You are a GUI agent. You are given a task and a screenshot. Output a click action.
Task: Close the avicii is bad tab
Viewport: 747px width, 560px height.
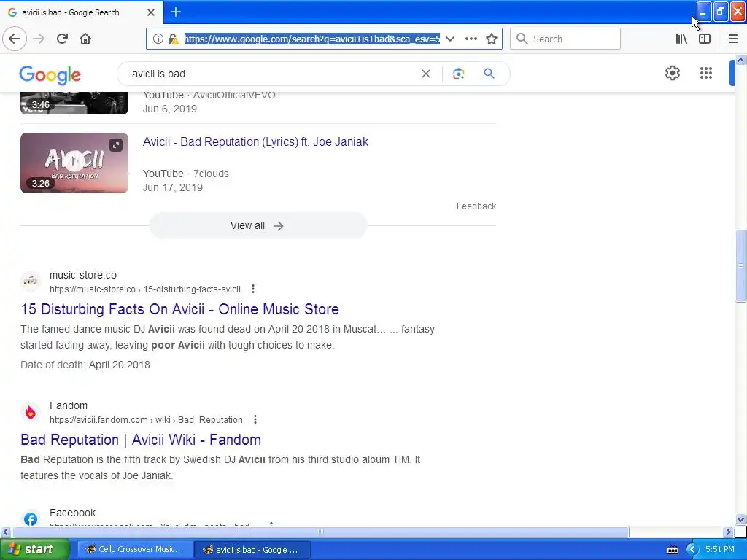click(x=151, y=12)
